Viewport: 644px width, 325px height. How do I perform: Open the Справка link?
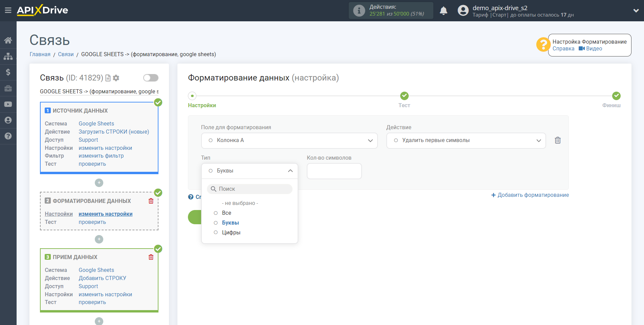[563, 48]
